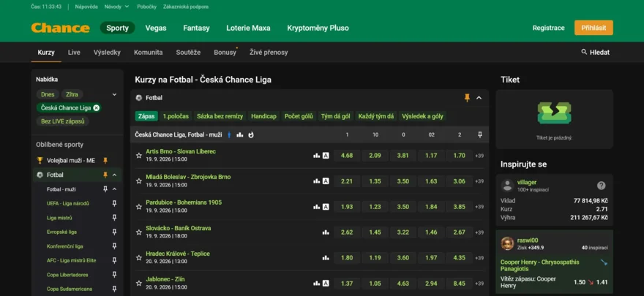Open league statistics icon beside Česká Chance Liga
The height and width of the screenshot is (296, 644).
[240, 134]
